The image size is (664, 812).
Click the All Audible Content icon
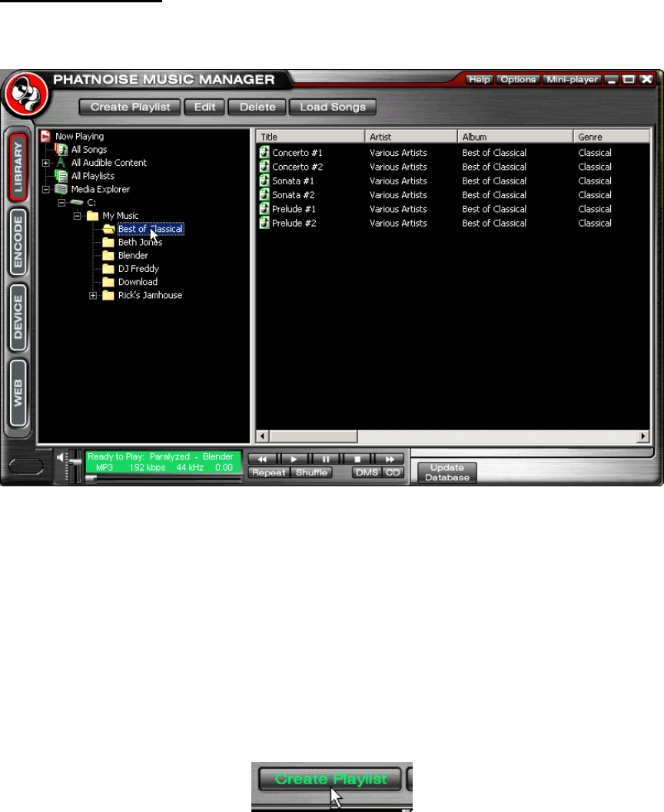(61, 163)
